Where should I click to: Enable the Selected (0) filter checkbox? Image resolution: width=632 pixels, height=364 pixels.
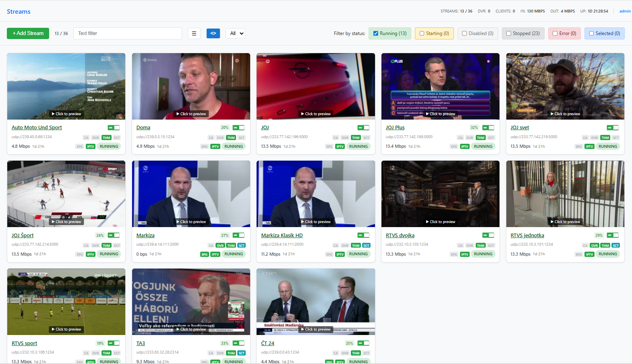[591, 33]
